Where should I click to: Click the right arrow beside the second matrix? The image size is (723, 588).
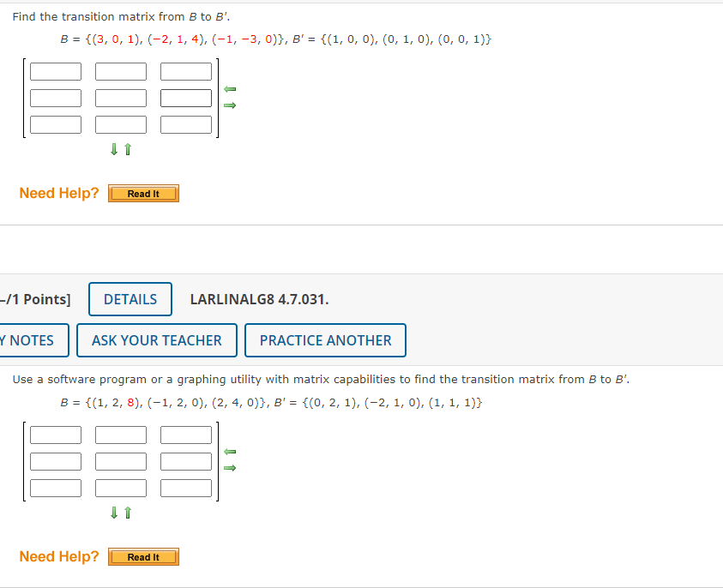[x=230, y=468]
